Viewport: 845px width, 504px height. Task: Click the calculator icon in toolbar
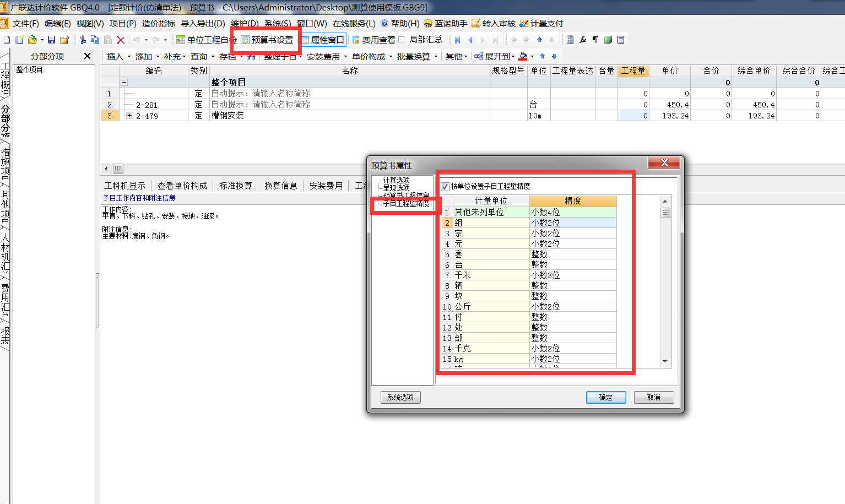[570, 40]
